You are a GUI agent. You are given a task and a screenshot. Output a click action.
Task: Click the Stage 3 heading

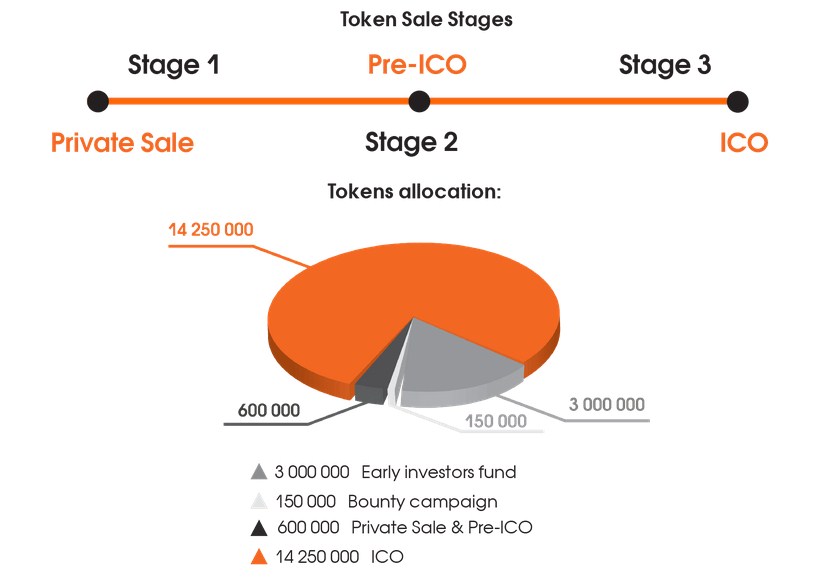coord(665,66)
